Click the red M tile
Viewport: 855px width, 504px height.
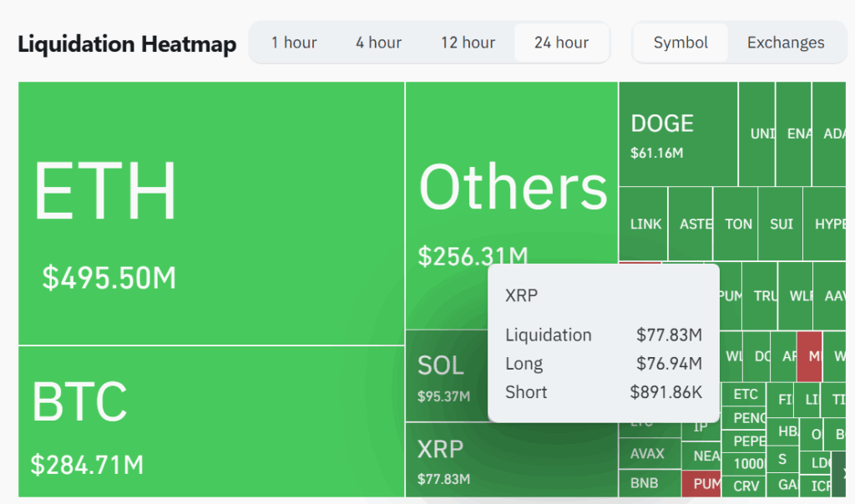[809, 356]
